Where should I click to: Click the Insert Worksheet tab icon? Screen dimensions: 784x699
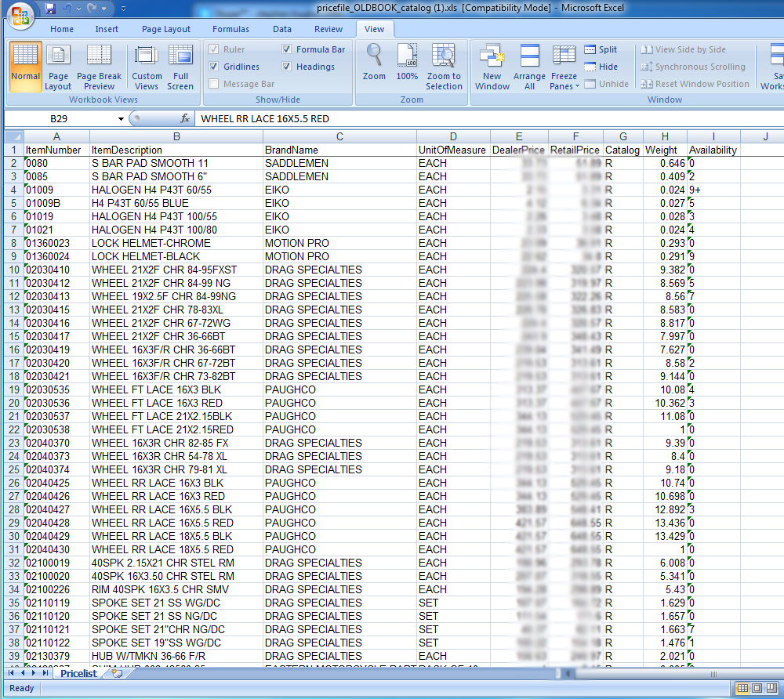[118, 673]
